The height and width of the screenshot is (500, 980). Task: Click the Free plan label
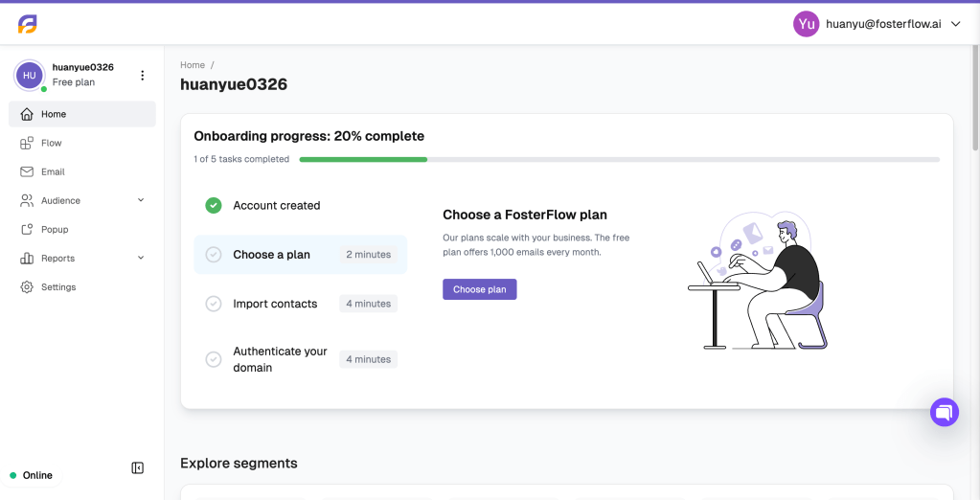coord(74,82)
